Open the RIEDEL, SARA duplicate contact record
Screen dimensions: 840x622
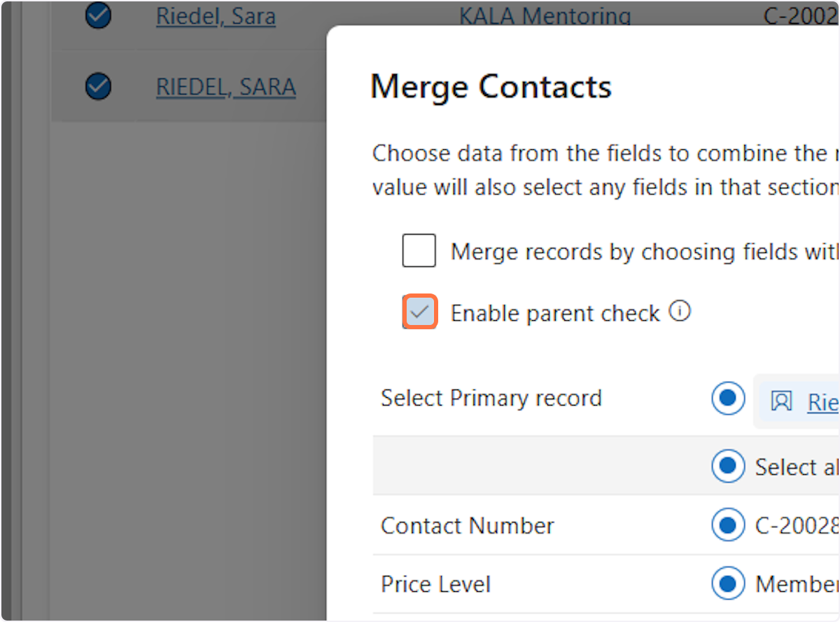[x=225, y=86]
